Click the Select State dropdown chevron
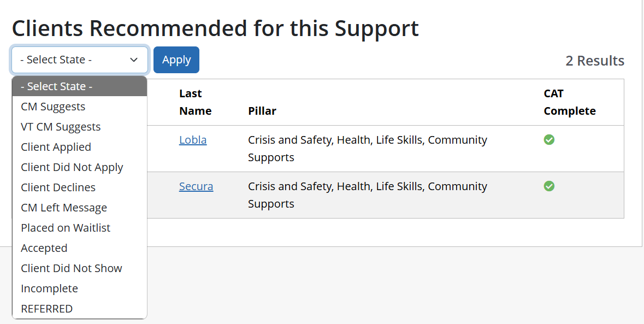Viewport: 644px width, 324px height. (134, 60)
